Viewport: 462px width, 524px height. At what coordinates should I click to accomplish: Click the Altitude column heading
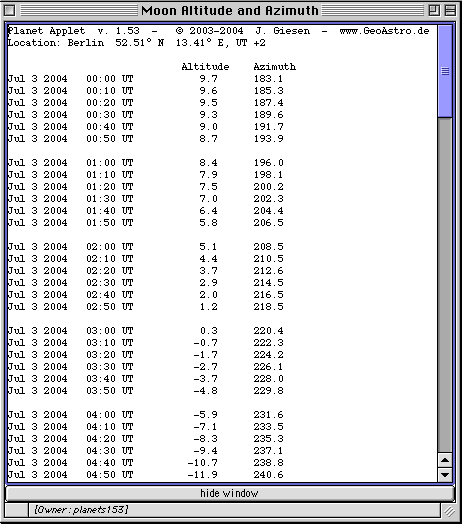tap(205, 67)
